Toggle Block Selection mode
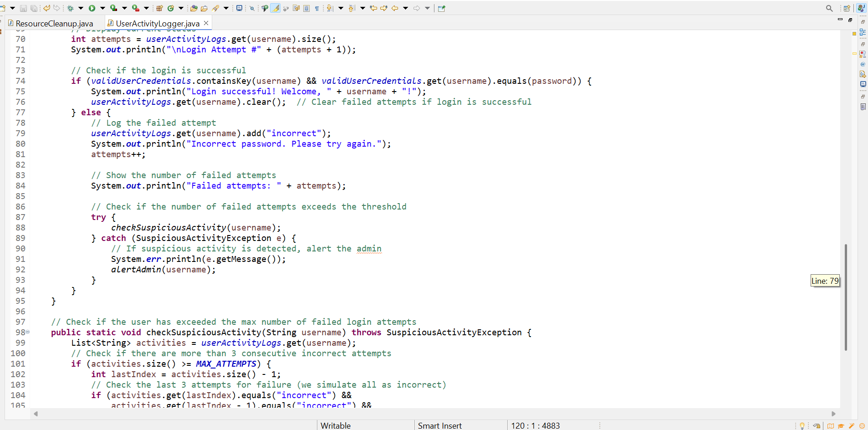The height and width of the screenshot is (430, 868). click(306, 8)
